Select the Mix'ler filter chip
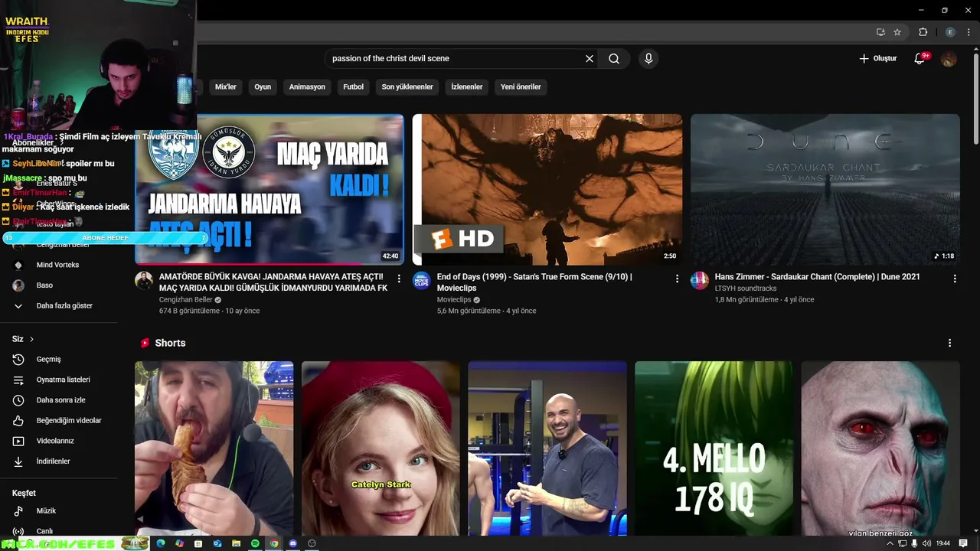The height and width of the screenshot is (551, 980). 226,86
